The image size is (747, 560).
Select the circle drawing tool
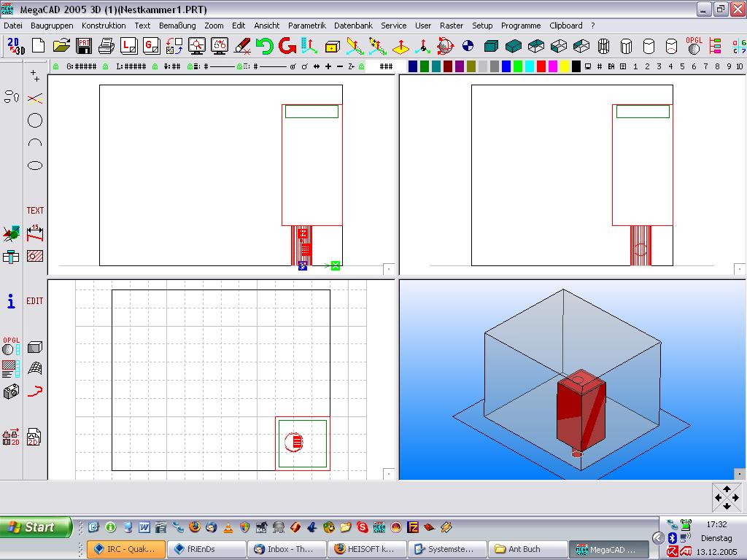coord(34,120)
